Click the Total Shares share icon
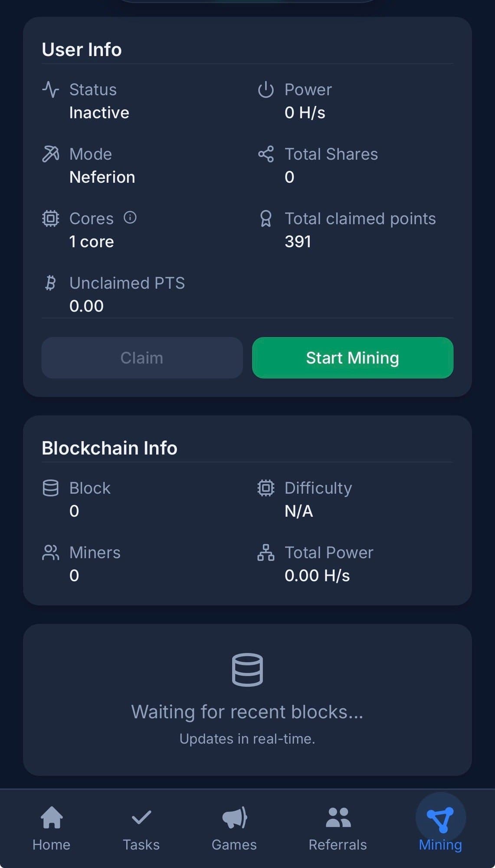The height and width of the screenshot is (868, 495). (266, 154)
